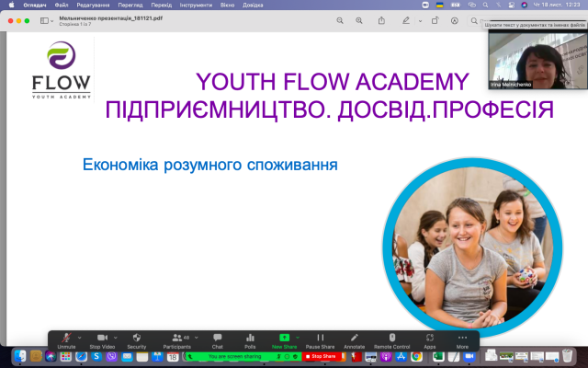The image size is (588, 368).
Task: Open the Файл menu
Action: [x=62, y=5]
